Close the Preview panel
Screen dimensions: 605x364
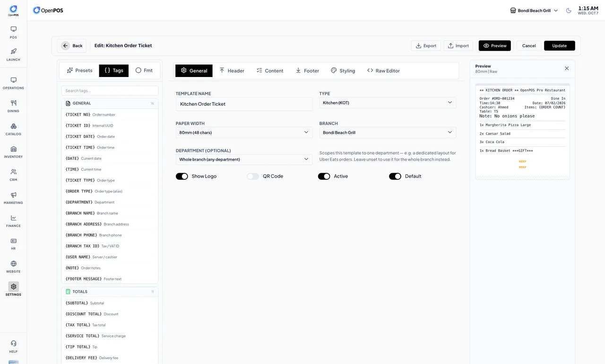567,68
